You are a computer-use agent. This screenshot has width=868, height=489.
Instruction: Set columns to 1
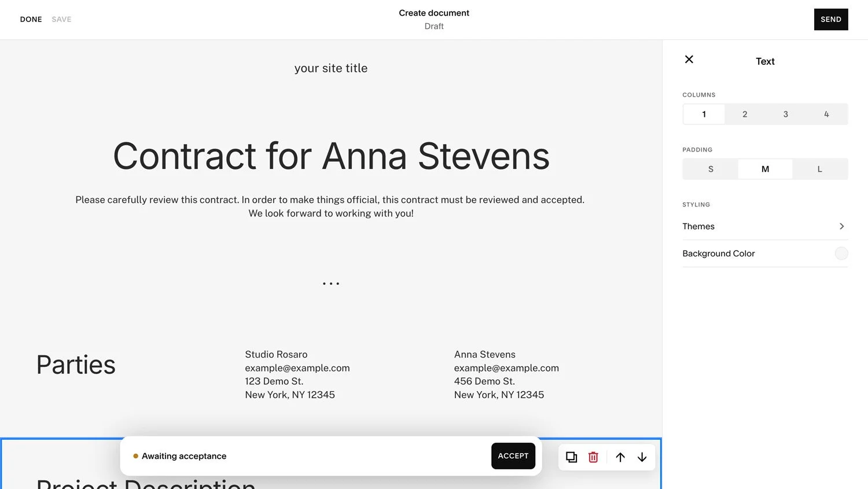pos(704,114)
